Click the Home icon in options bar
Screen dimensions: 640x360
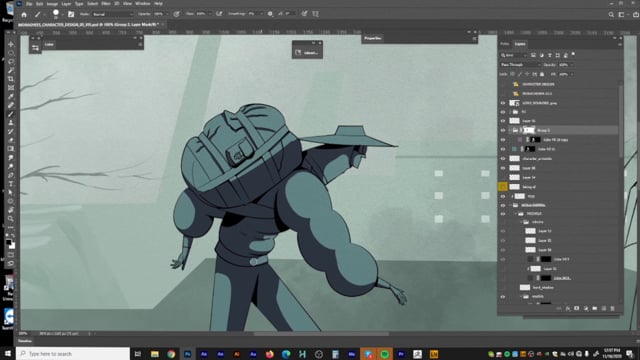coord(24,14)
